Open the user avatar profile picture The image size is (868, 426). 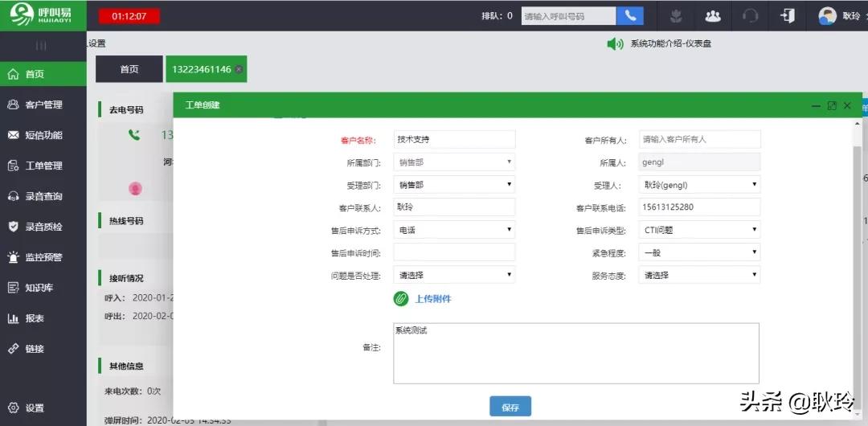827,16
